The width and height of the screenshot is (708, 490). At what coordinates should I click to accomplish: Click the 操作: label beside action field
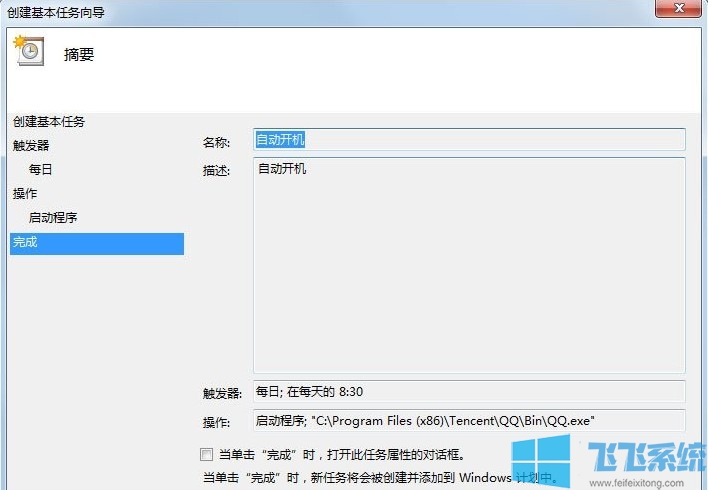[216, 423]
